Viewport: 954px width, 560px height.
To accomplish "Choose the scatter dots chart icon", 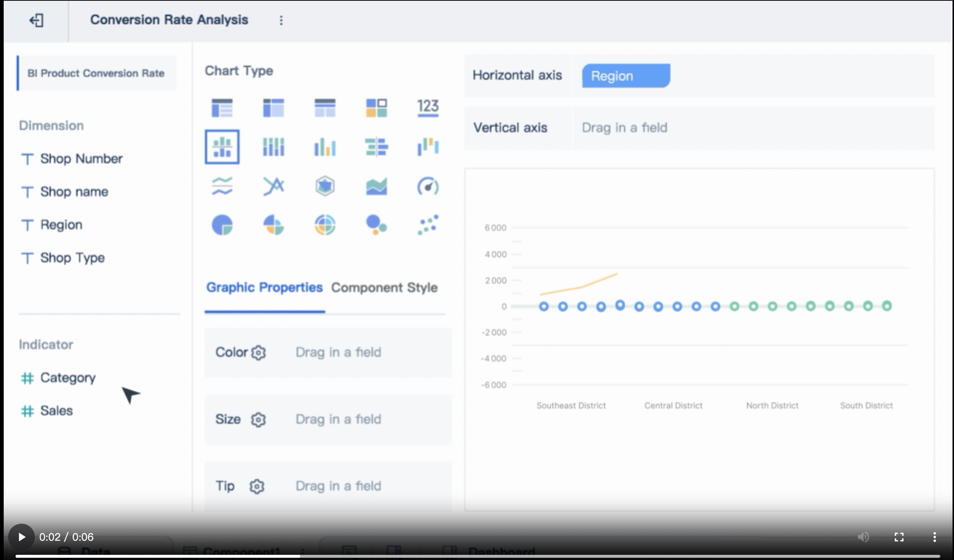I will (x=428, y=225).
